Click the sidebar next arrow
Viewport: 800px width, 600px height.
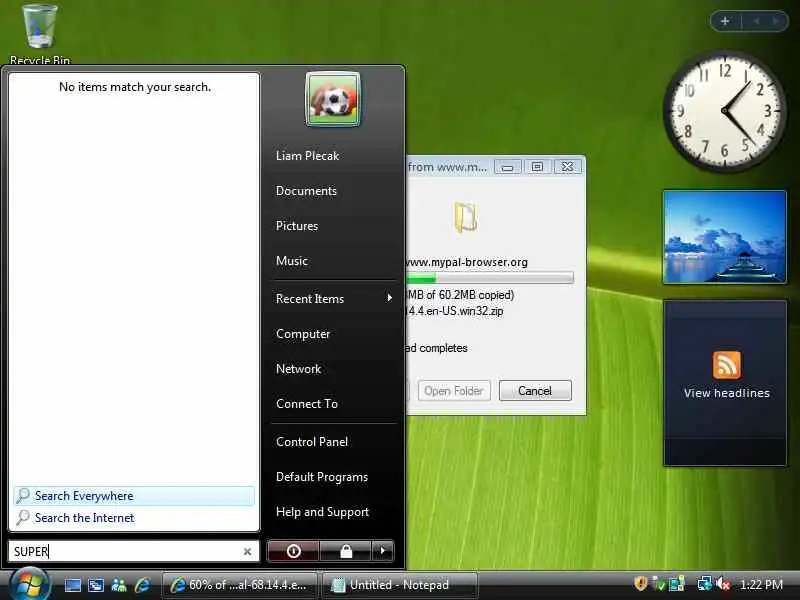776,21
